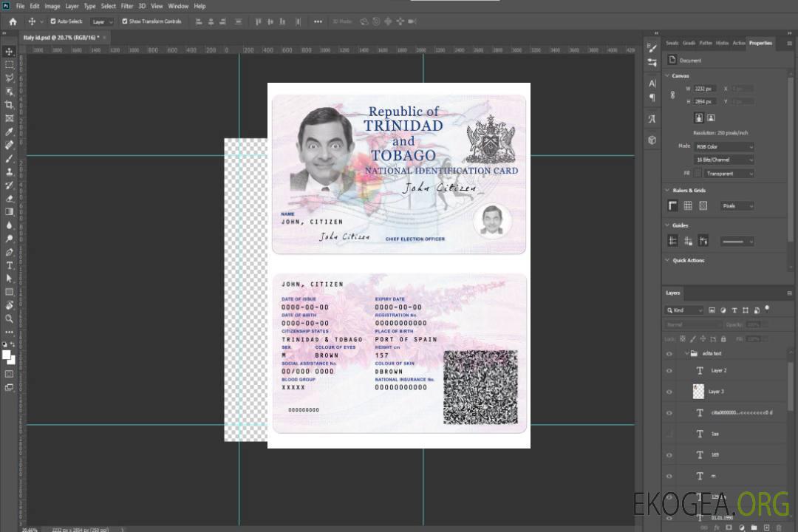Uncheck the Auto-Select checkbox
This screenshot has height=532, width=798.
52,21
